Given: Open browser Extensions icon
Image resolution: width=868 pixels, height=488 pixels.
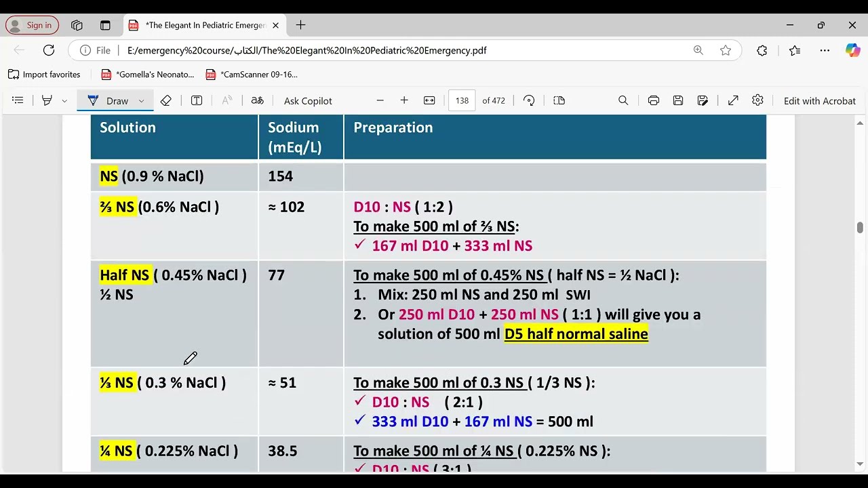Looking at the screenshot, I should click(x=762, y=50).
